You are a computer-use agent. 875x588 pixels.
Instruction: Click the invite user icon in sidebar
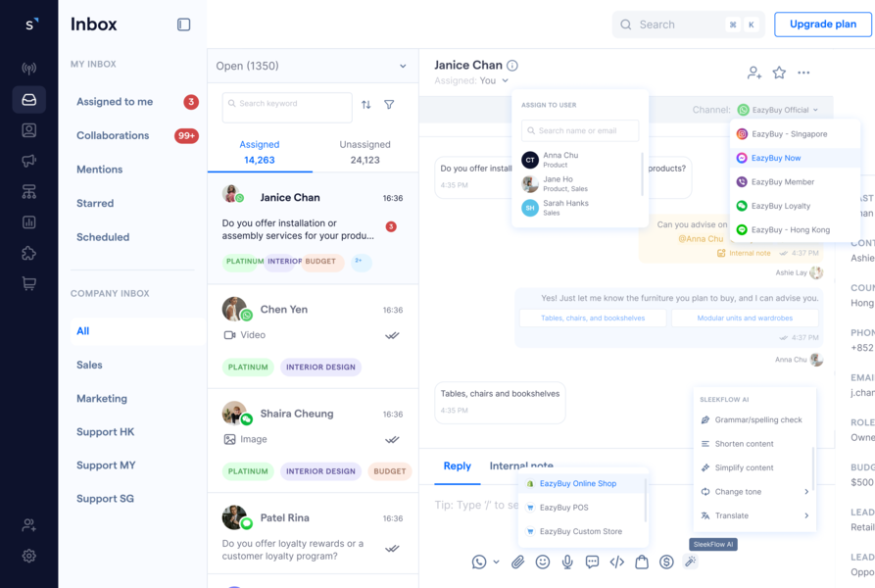(x=29, y=525)
